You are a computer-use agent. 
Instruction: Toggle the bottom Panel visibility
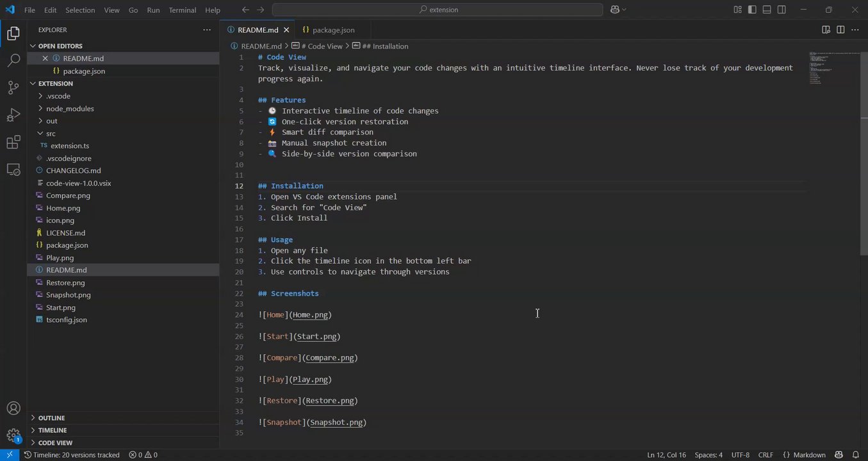coord(767,10)
